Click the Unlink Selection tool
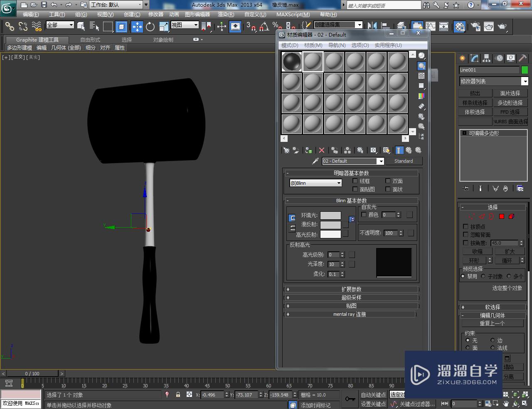 click(23, 27)
